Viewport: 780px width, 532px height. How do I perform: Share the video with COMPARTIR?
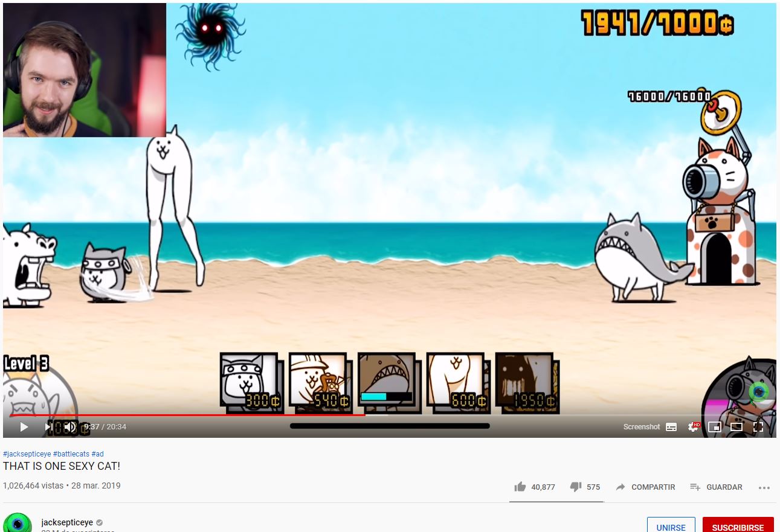(645, 487)
